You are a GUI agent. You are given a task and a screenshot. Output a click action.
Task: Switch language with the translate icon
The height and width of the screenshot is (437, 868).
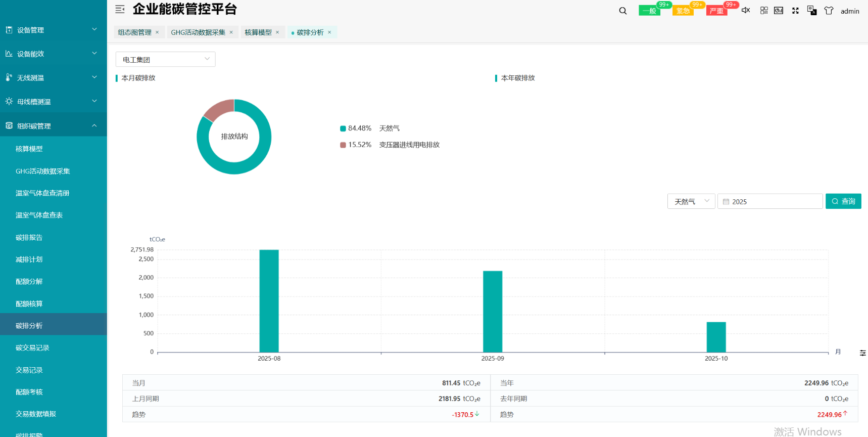812,10
